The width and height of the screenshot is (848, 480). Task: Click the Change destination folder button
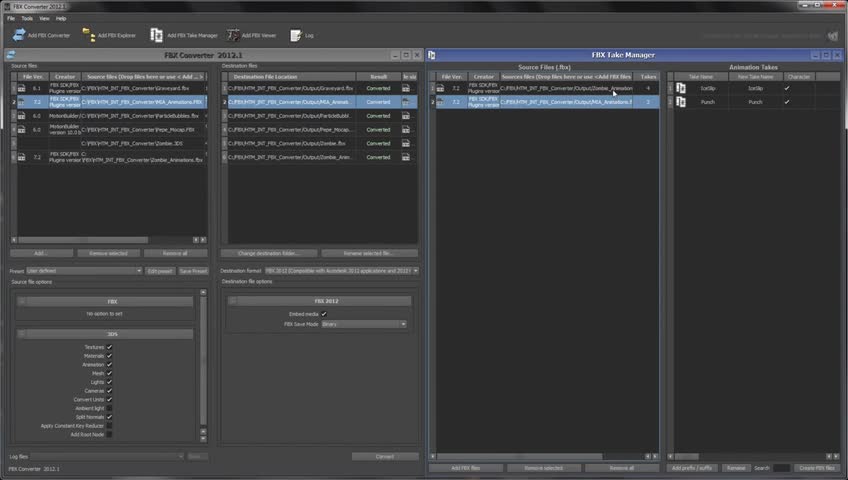pyautogui.click(x=269, y=253)
